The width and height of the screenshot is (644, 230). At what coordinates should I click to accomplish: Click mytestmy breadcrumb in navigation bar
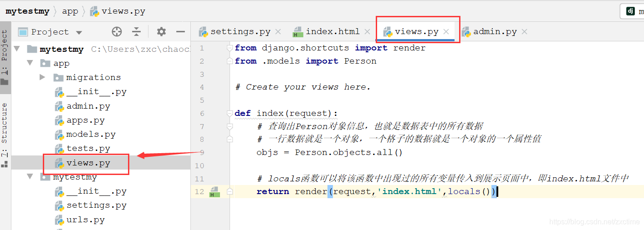click(27, 11)
